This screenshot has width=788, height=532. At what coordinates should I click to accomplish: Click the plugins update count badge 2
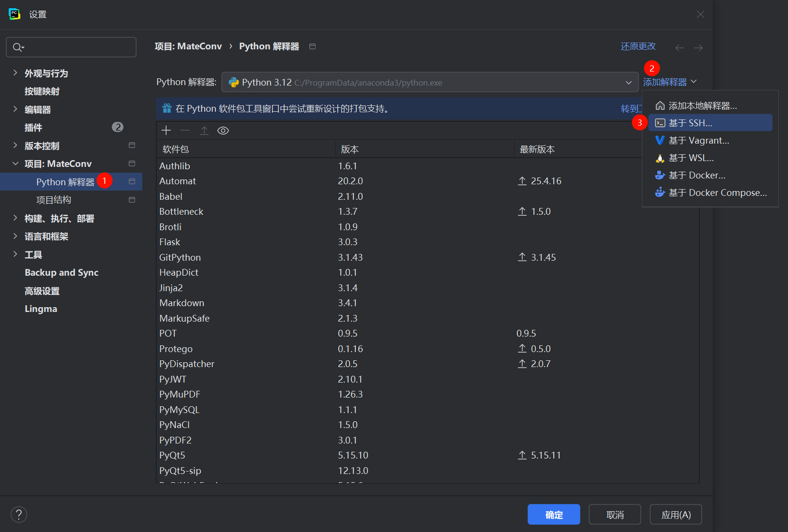pos(118,127)
